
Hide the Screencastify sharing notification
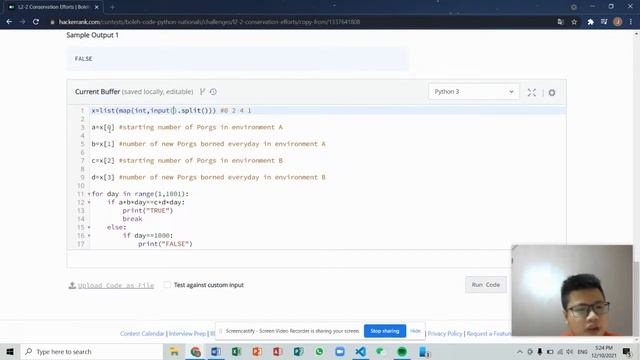(415, 331)
